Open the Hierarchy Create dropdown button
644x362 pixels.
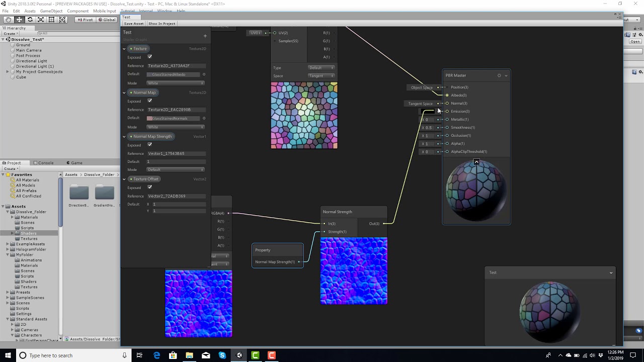tap(11, 34)
